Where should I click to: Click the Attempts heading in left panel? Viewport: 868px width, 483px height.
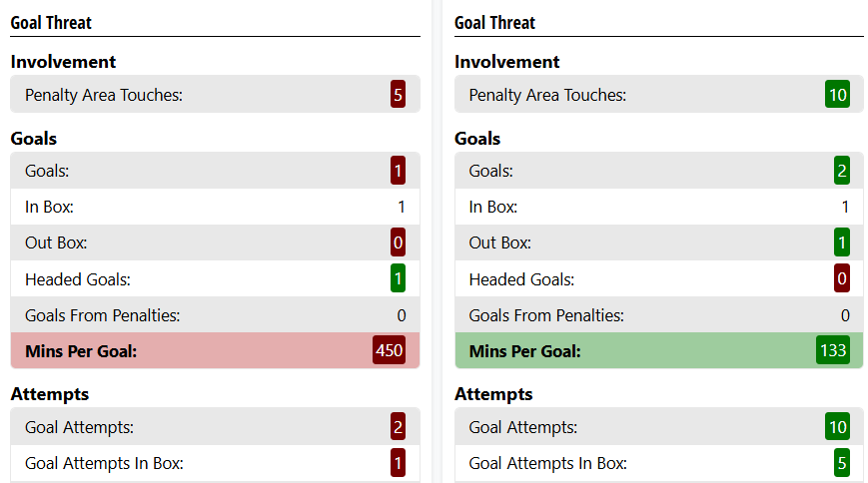tap(50, 393)
